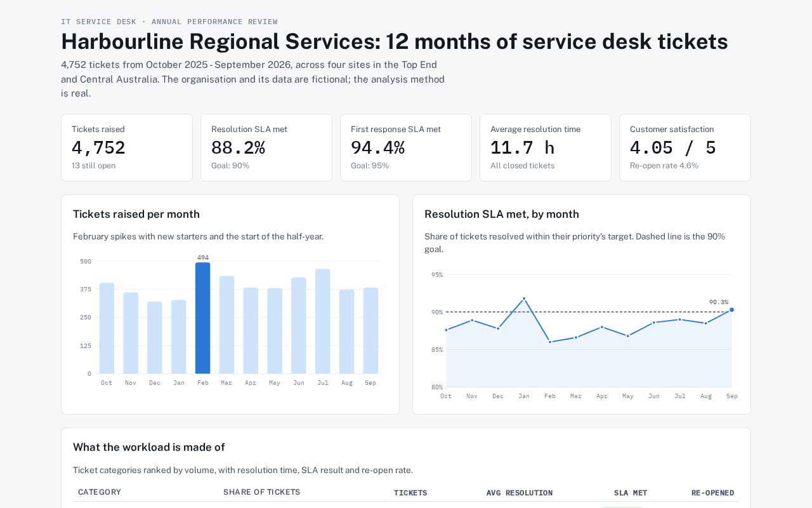Click the December bar in tickets chart

[x=155, y=337]
